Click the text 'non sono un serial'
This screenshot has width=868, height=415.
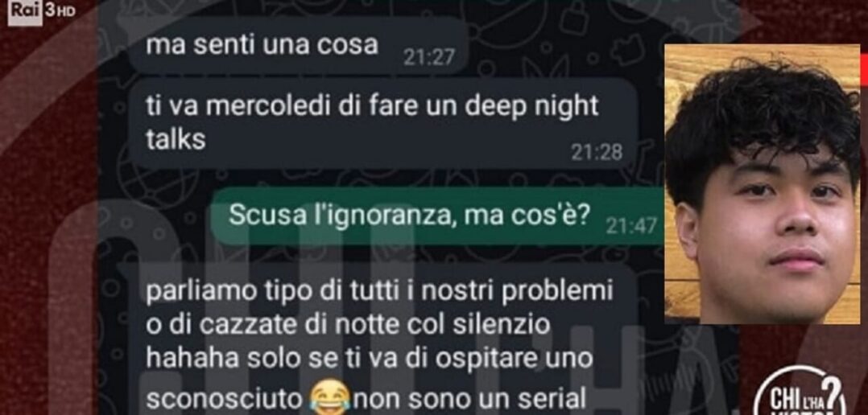470,397
